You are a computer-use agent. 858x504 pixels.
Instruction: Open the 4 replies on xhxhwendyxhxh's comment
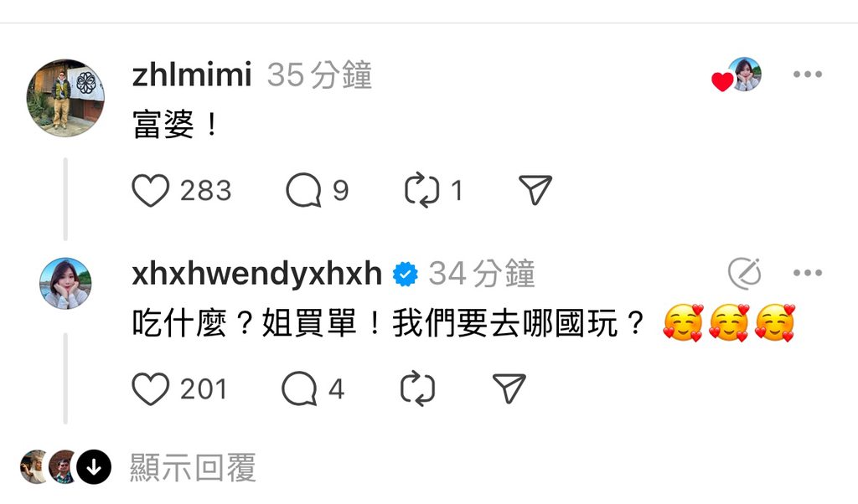pyautogui.click(x=299, y=388)
